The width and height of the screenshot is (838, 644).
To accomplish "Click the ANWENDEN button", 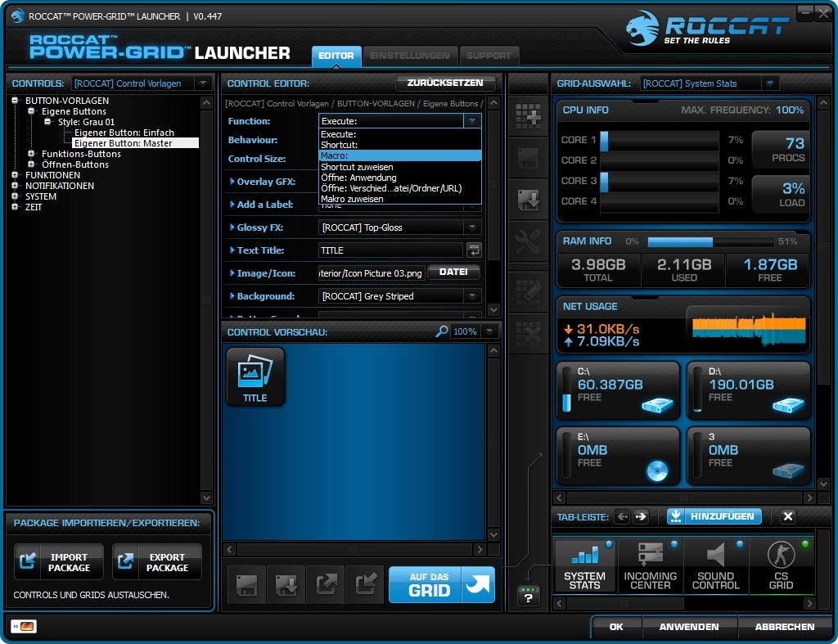I will [689, 626].
